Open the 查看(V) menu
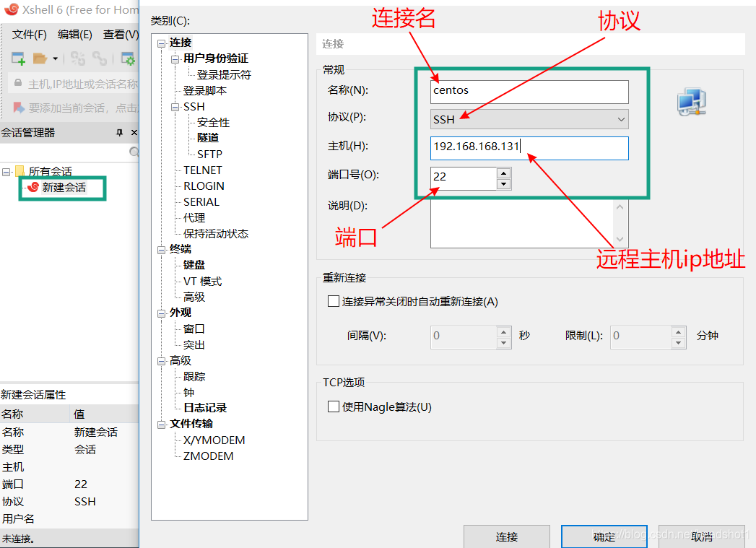This screenshot has width=756, height=548. [121, 34]
